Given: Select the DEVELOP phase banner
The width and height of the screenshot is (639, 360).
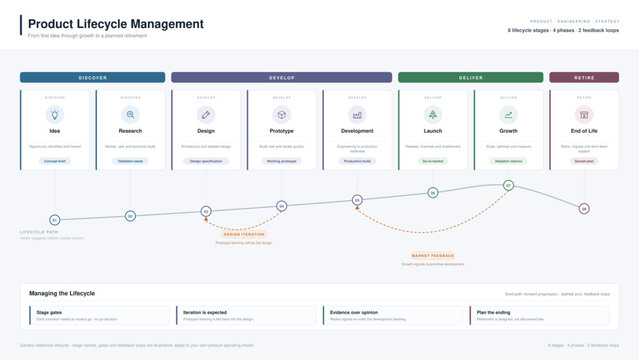Looking at the screenshot, I should (x=282, y=77).
